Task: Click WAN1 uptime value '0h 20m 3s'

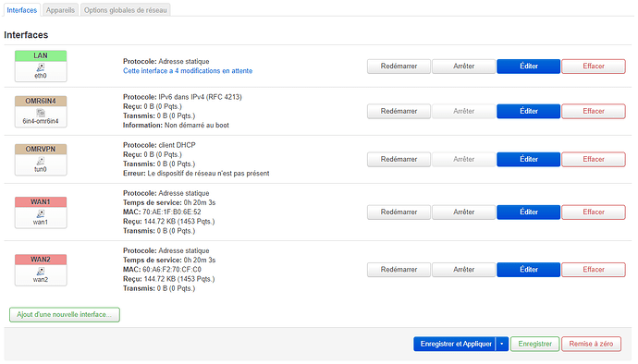Action: 200,202
